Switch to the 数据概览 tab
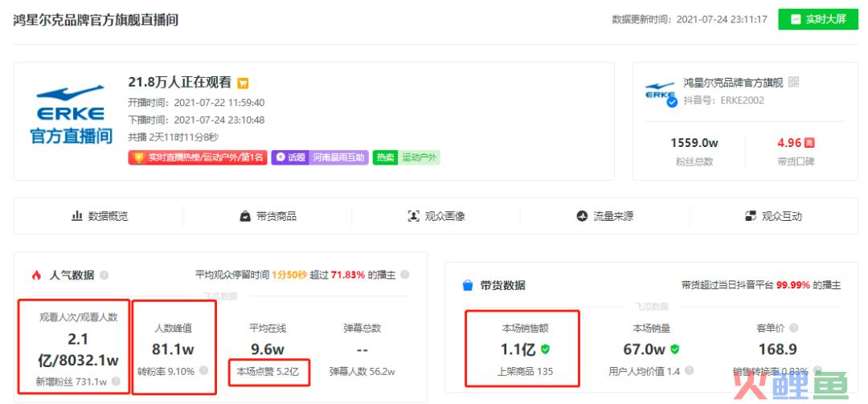The height and width of the screenshot is (404, 868). (100, 216)
